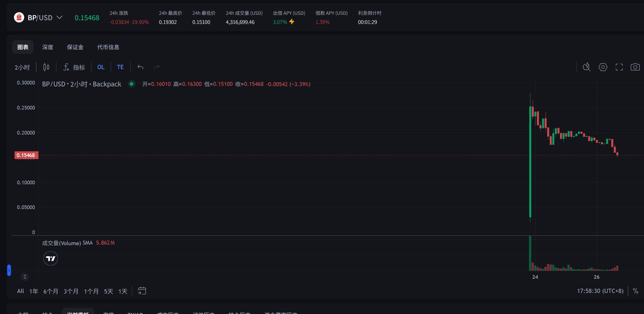This screenshot has width=644, height=314.
Task: Select the 6个月 time range
Action: (x=51, y=291)
